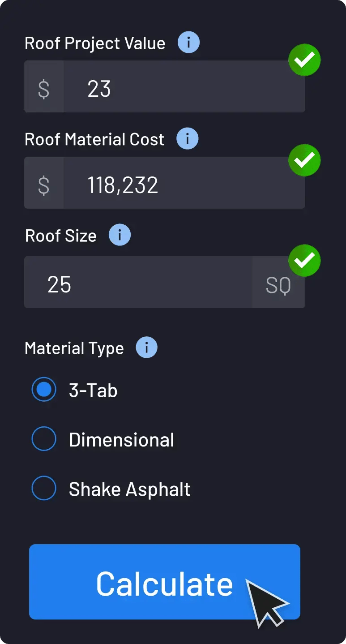Click the SQ unit suffix in Roof Size

click(278, 285)
